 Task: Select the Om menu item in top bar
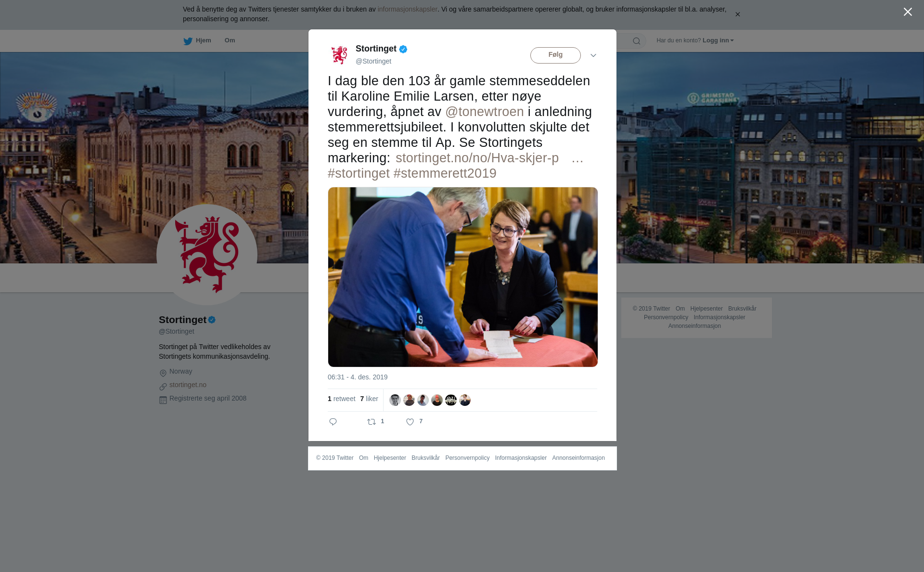pos(230,40)
